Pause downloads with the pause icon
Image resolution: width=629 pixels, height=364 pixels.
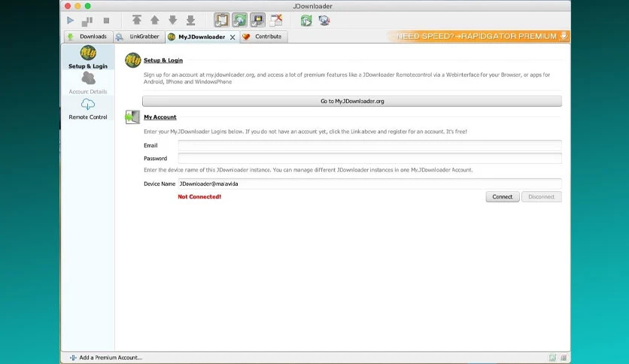[x=87, y=21]
